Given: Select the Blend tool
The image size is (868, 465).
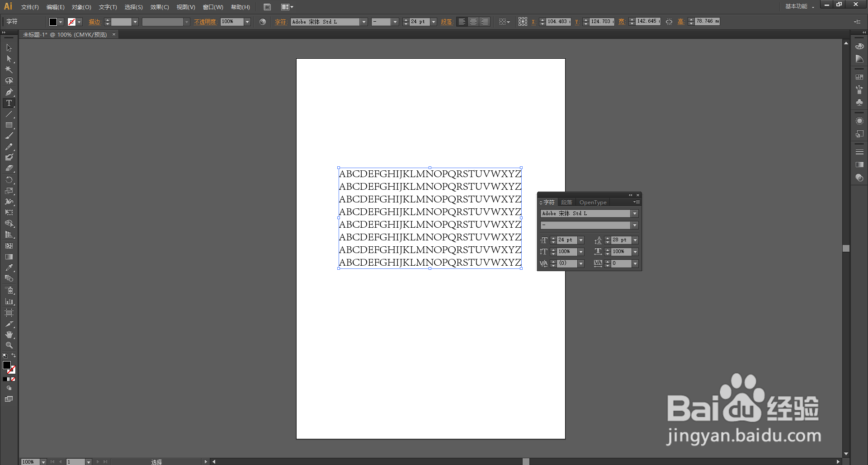Looking at the screenshot, I should click(x=9, y=278).
